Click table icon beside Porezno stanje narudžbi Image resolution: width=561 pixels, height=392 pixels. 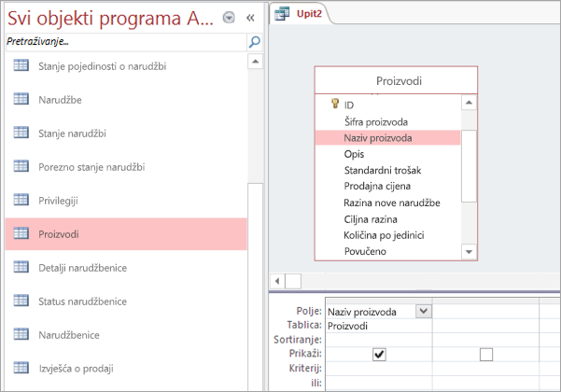(21, 166)
